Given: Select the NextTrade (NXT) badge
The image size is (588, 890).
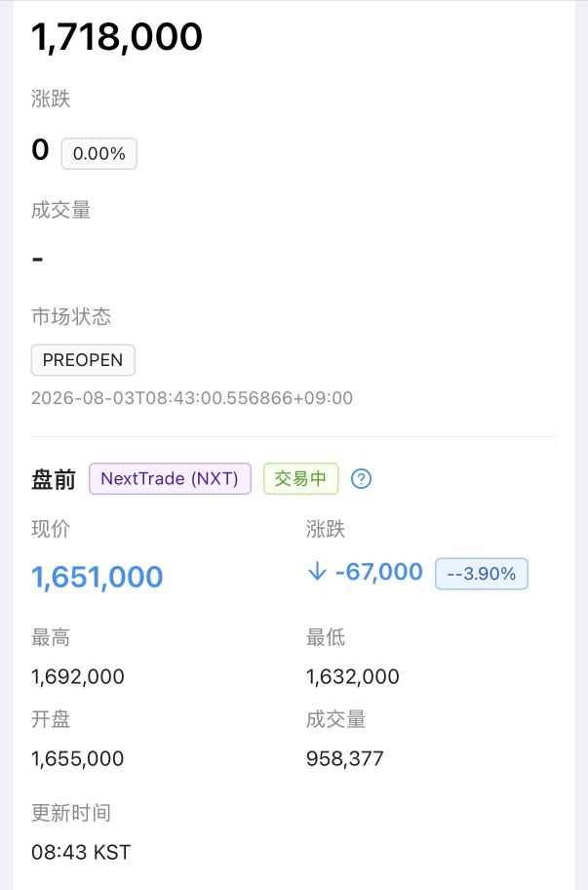Looking at the screenshot, I should [x=170, y=478].
